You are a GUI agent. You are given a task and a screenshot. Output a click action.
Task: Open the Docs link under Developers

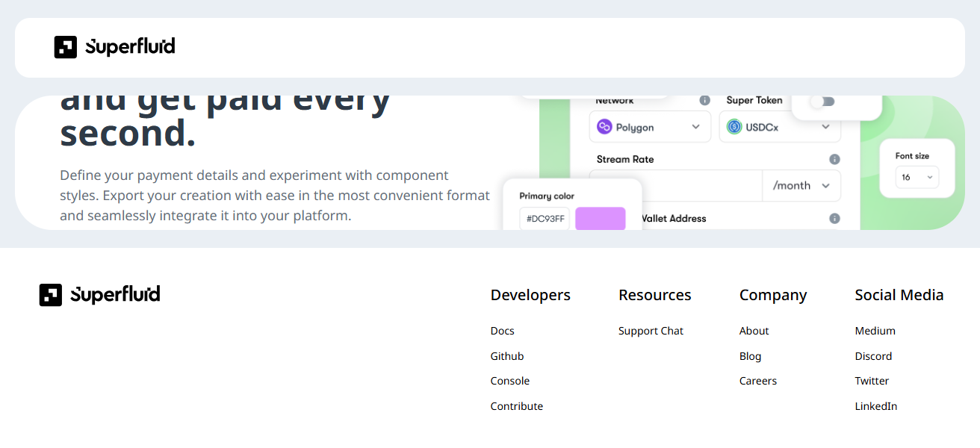(x=502, y=331)
